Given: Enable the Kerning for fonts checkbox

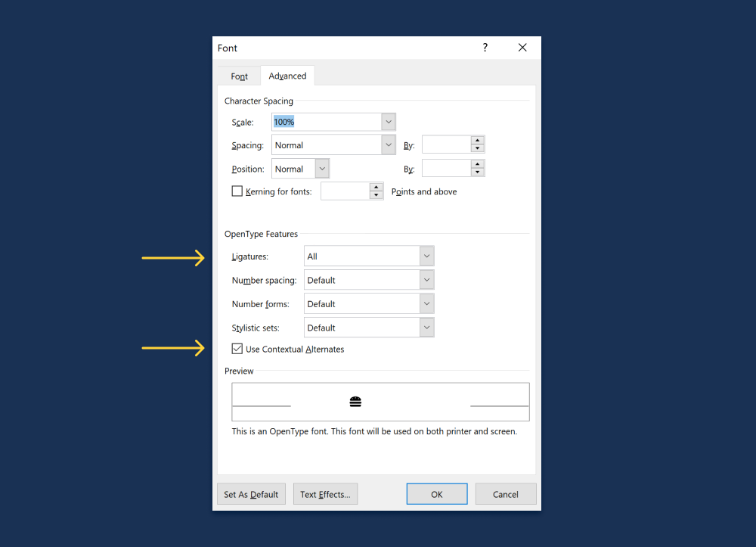Looking at the screenshot, I should pos(237,191).
